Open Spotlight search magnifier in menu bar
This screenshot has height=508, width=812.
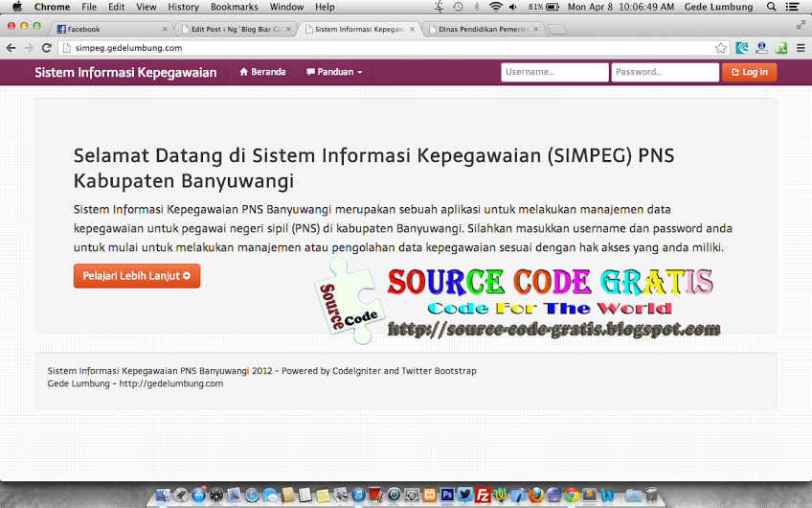pyautogui.click(x=771, y=7)
